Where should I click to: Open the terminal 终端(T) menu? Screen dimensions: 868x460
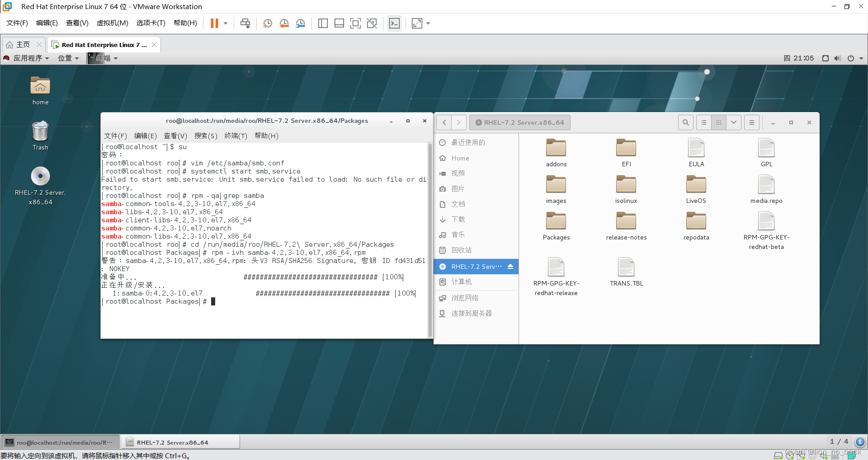coord(236,136)
